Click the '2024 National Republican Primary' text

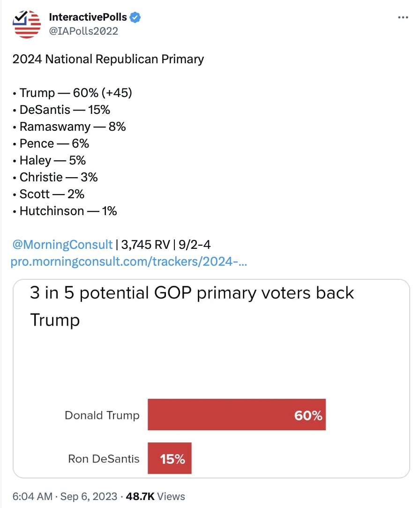tap(108, 60)
